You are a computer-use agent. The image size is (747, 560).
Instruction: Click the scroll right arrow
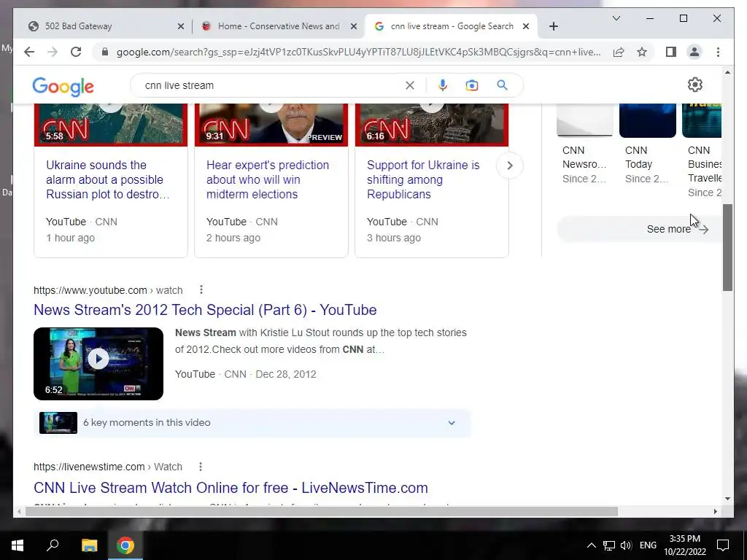pos(715,511)
